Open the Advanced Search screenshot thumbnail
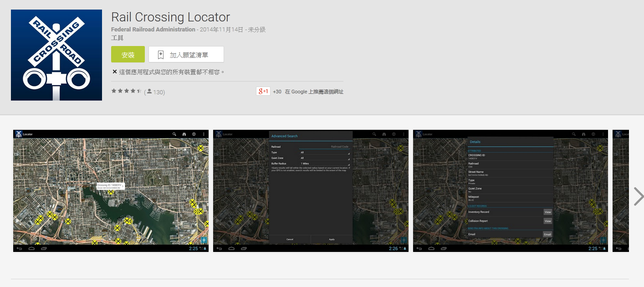Image resolution: width=644 pixels, height=287 pixels. click(311, 191)
